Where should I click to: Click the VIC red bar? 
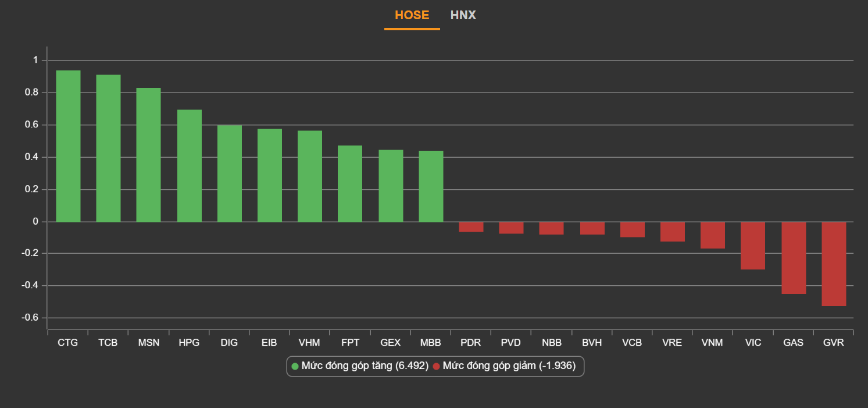(x=753, y=246)
